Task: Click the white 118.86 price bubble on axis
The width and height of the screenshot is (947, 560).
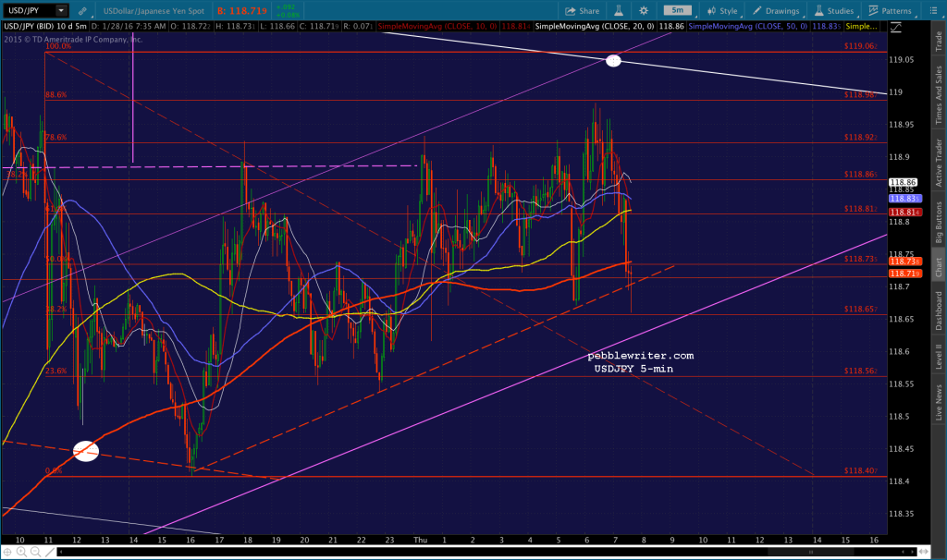Action: click(903, 182)
